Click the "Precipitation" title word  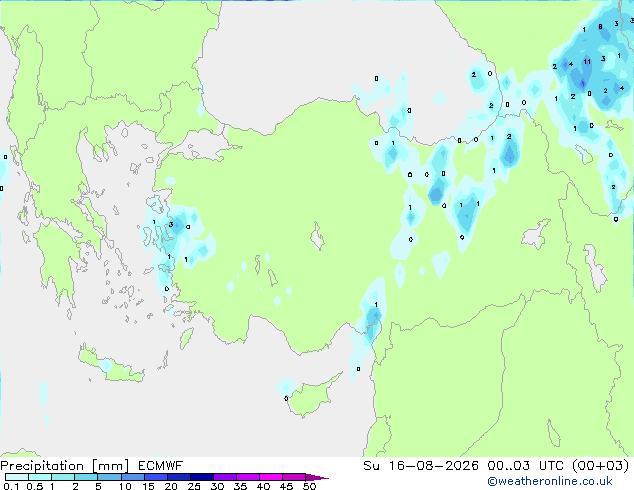point(42,466)
